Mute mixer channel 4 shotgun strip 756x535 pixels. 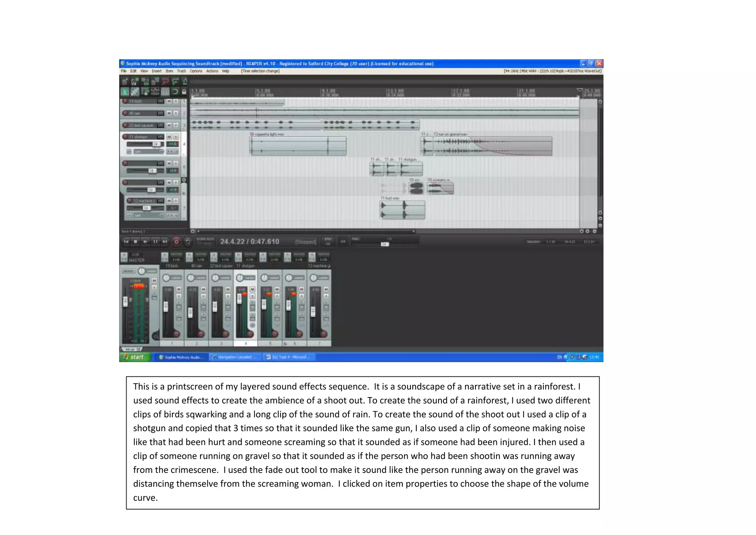pyautogui.click(x=252, y=289)
